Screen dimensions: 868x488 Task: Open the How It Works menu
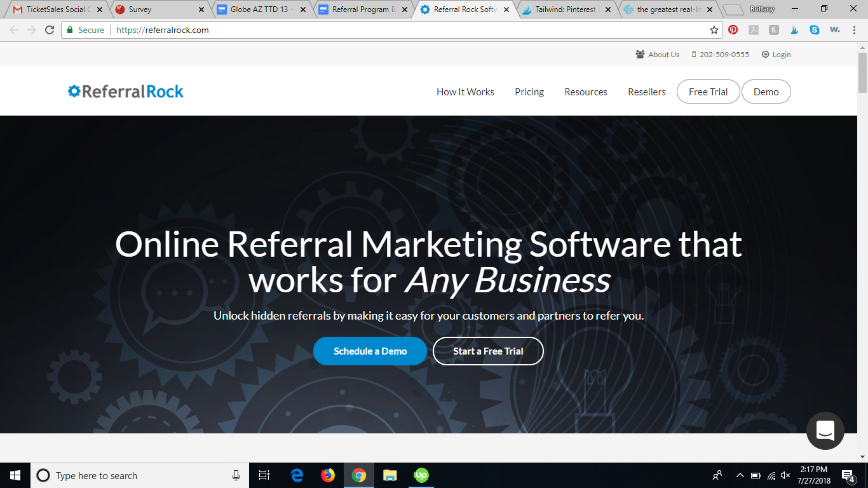click(x=465, y=91)
